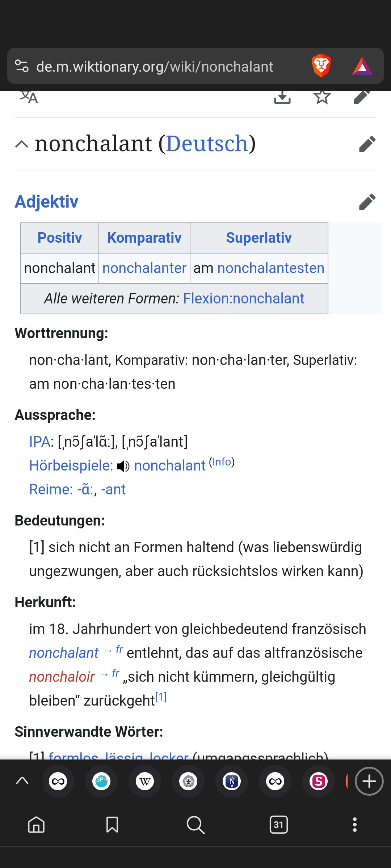Image resolution: width=391 pixels, height=868 pixels.
Task: Open the browser three-dot menu
Action: click(355, 825)
